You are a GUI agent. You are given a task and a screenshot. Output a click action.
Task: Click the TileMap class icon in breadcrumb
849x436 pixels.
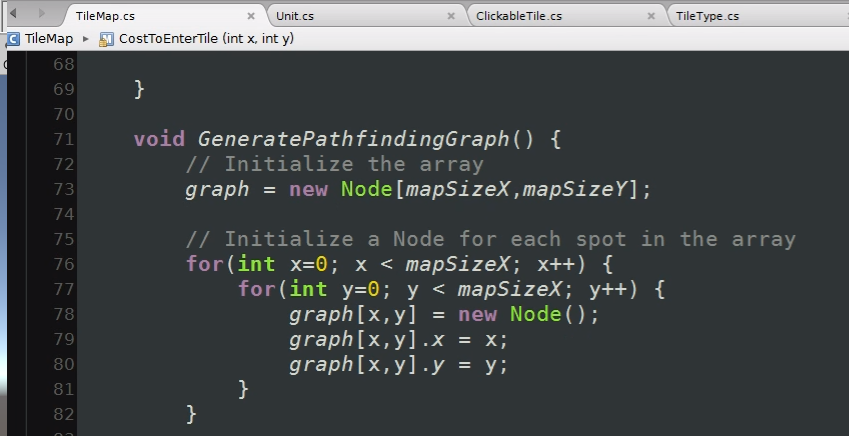pos(13,39)
